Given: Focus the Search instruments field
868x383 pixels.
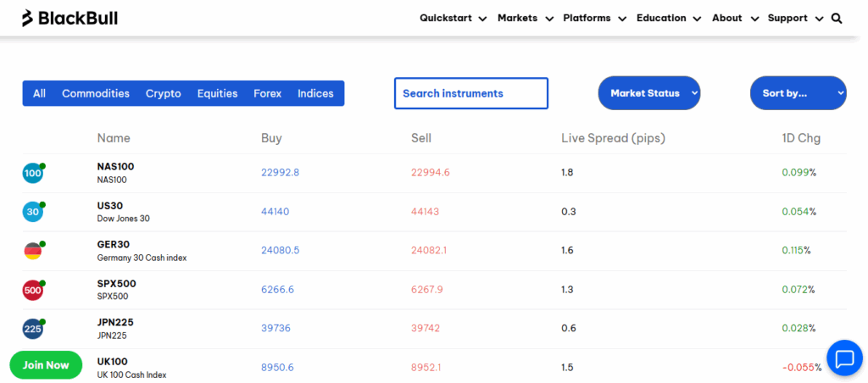Looking at the screenshot, I should [x=471, y=93].
